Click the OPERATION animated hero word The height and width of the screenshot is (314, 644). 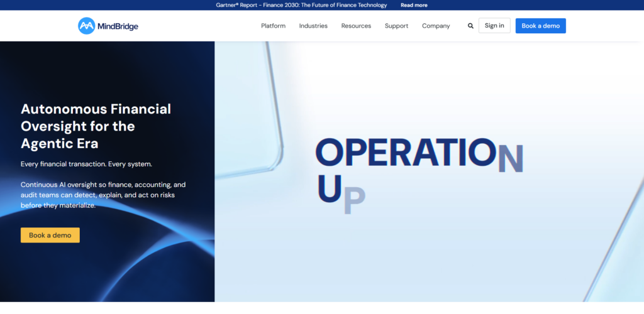point(419,153)
